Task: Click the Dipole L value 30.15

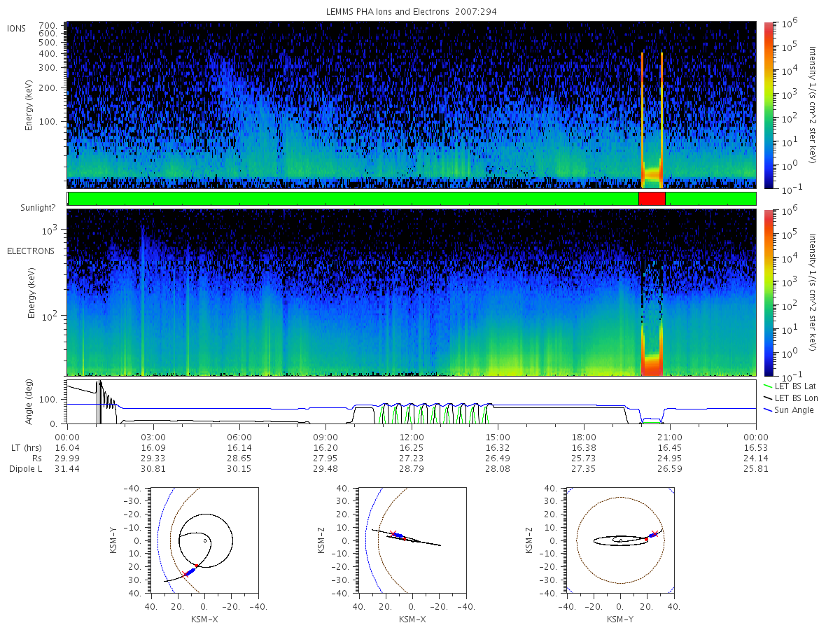Action: point(239,468)
